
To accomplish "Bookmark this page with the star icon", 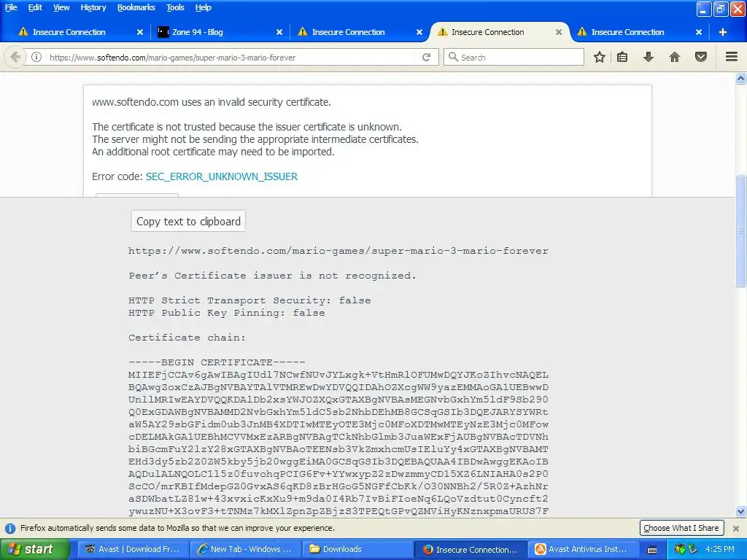I will click(600, 57).
